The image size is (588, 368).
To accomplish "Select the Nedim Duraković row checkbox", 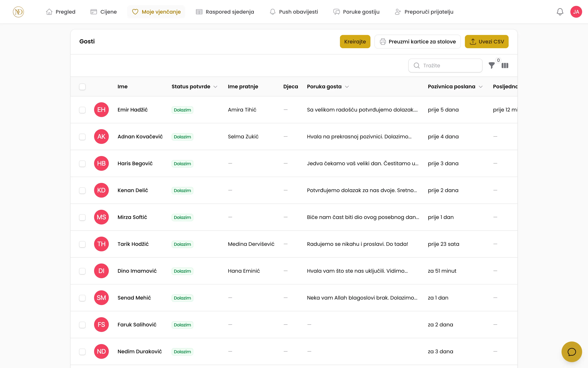I will (x=82, y=352).
